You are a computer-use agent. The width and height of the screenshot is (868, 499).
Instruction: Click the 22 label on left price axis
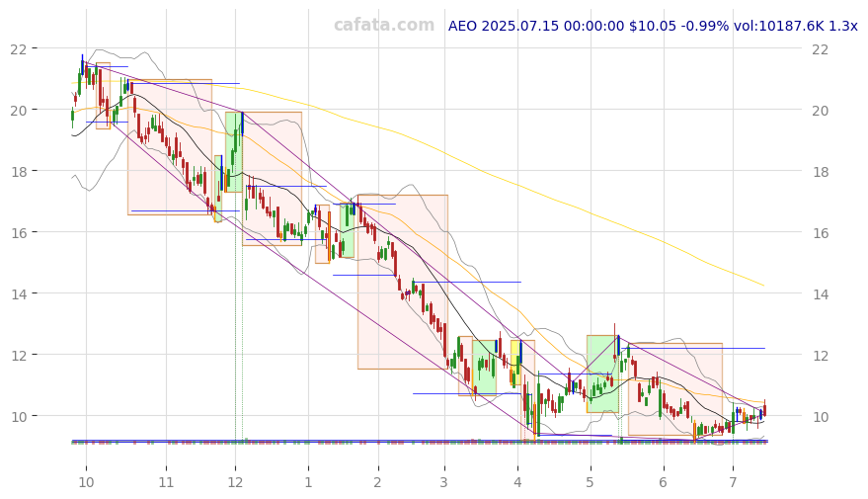18,49
